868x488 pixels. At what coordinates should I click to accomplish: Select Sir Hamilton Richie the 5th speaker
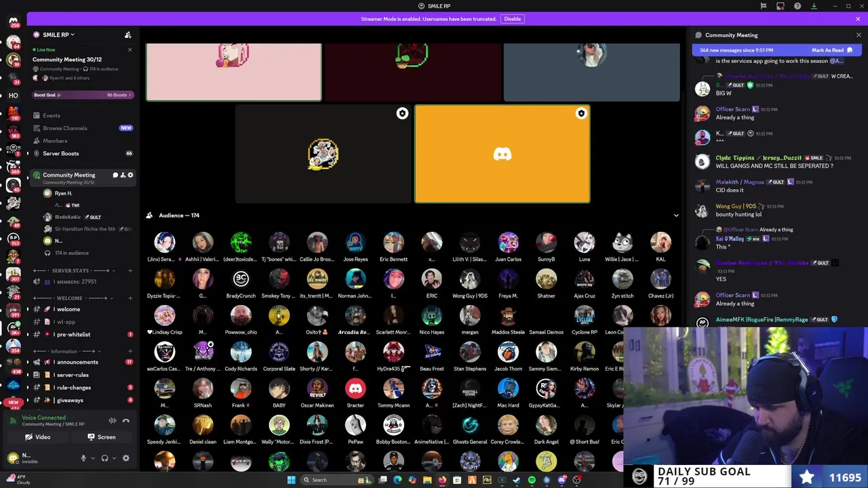(x=85, y=229)
